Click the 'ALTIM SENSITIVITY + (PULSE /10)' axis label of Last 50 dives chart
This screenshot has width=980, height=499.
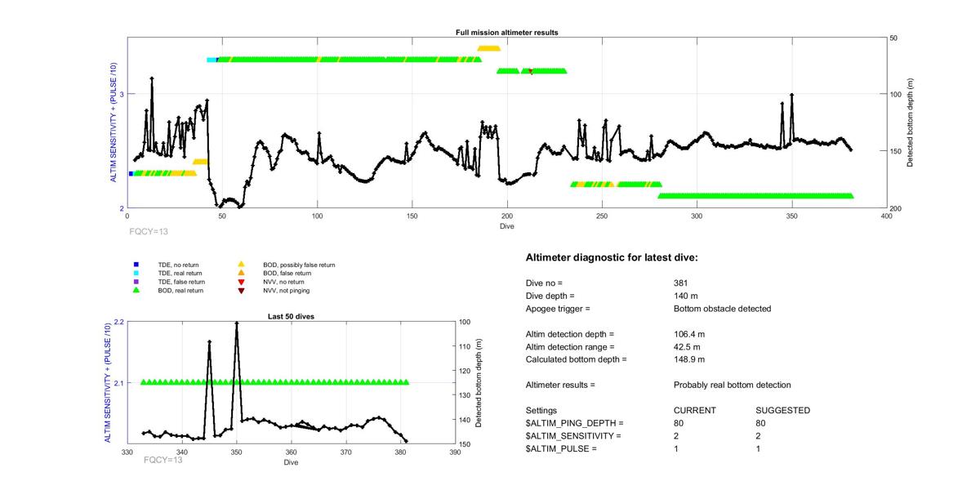coord(108,383)
